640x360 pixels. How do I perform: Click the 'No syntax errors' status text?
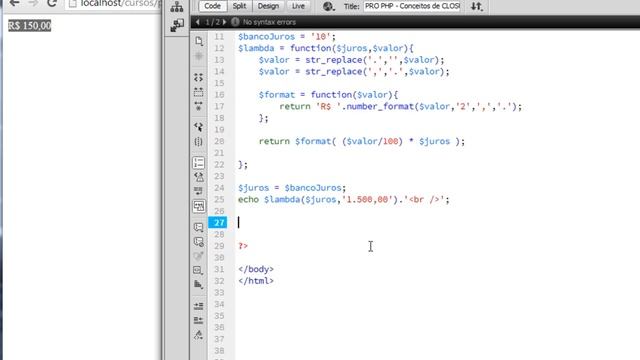point(269,22)
